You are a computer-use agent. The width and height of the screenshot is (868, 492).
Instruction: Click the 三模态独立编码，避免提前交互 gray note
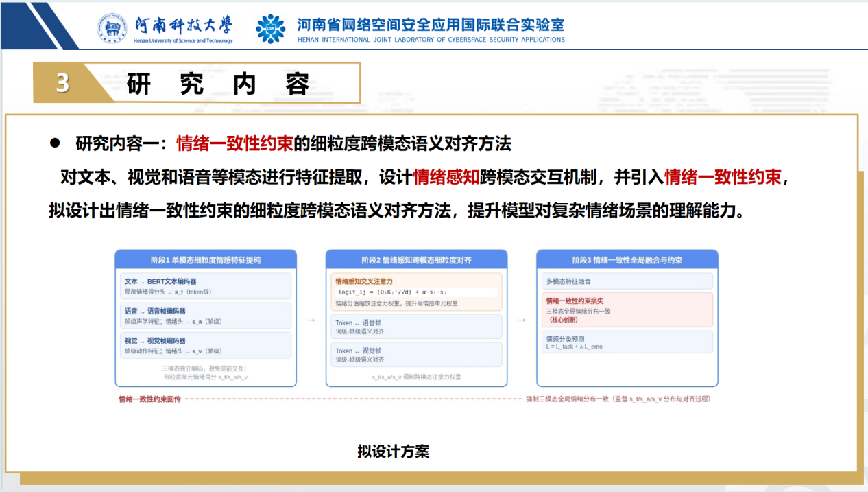coord(206,368)
